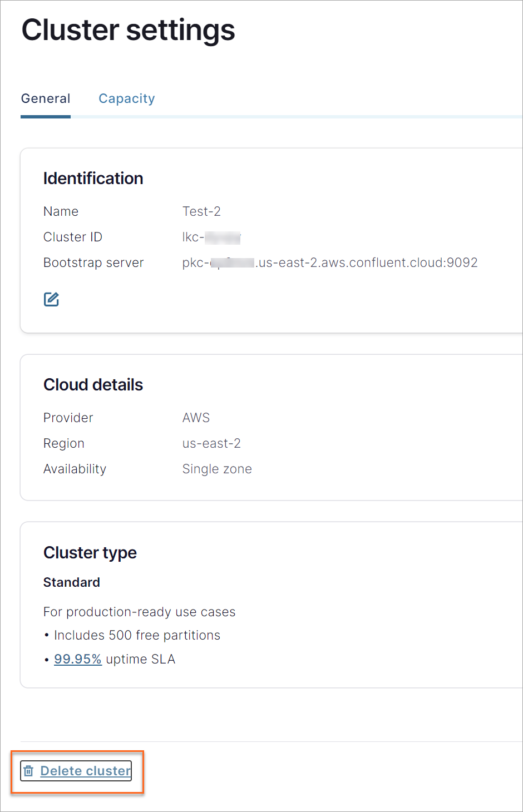
Task: Click the For production-ready use cases description
Action: (139, 611)
